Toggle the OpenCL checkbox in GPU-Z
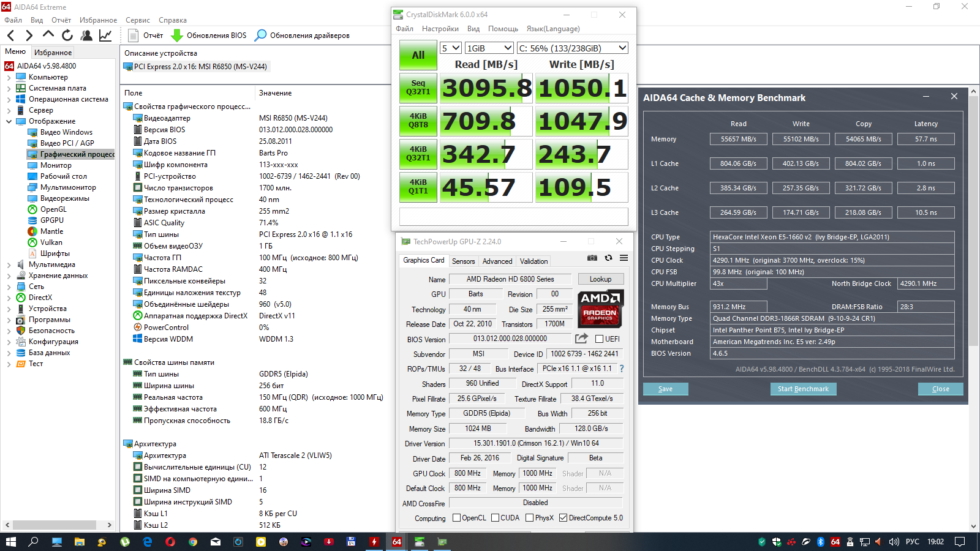 pyautogui.click(x=456, y=518)
